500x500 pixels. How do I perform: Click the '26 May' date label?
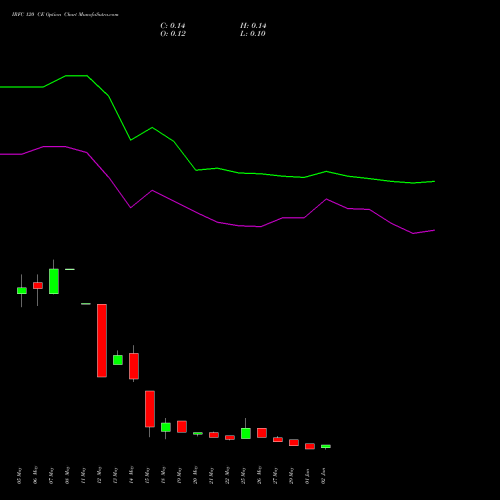pos(259,476)
